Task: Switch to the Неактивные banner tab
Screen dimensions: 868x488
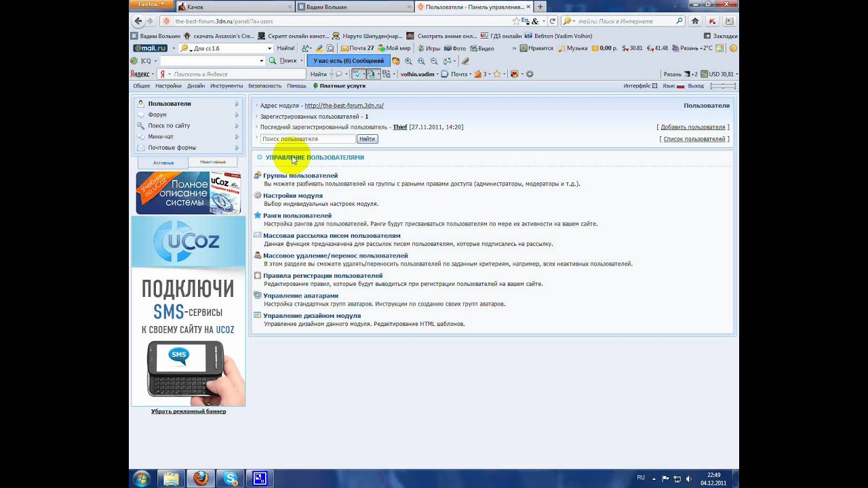Action: click(x=213, y=162)
